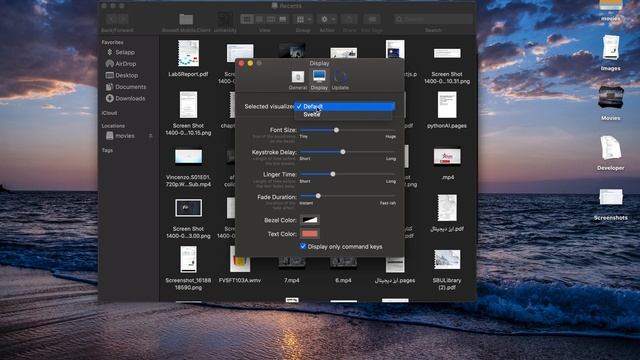Open the University shortcut in Finder toolbar
Viewport: 640px width, 360px height.
click(225, 19)
